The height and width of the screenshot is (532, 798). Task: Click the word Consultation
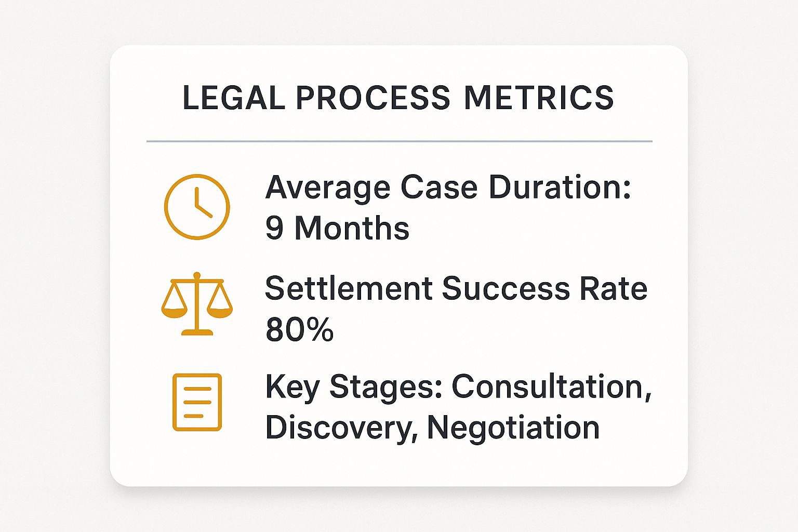(551, 387)
